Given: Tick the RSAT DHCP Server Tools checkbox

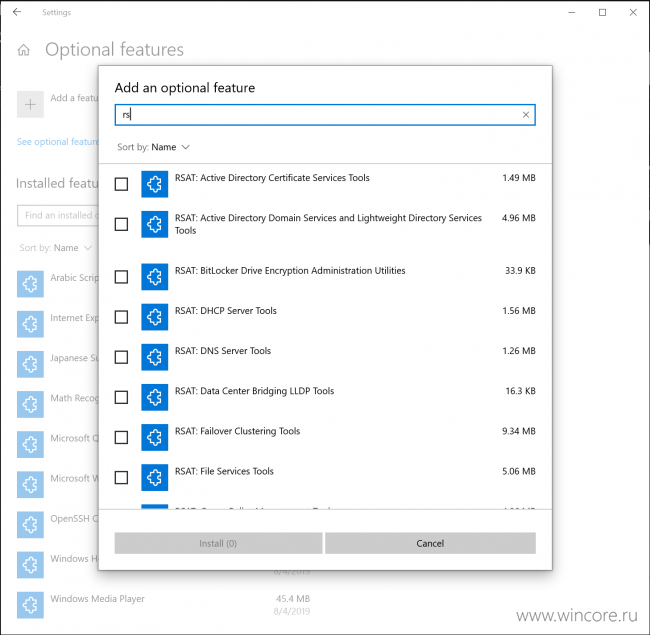Looking at the screenshot, I should (121, 317).
